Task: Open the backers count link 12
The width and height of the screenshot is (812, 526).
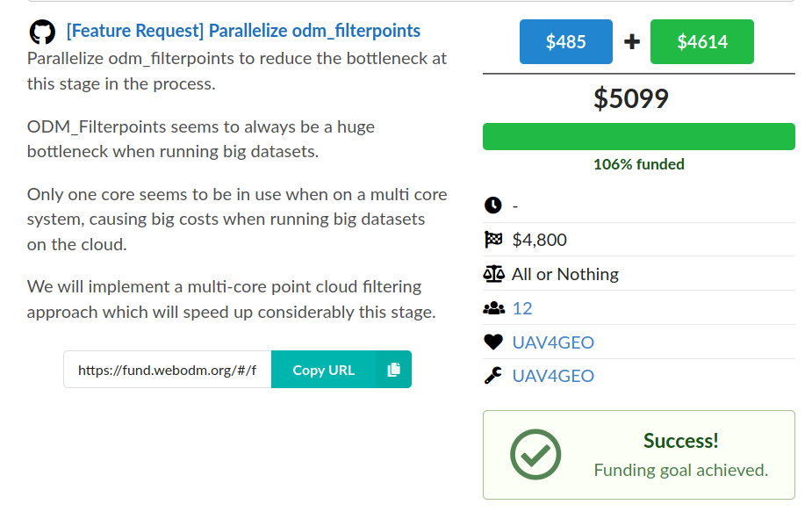Action: [x=522, y=308]
